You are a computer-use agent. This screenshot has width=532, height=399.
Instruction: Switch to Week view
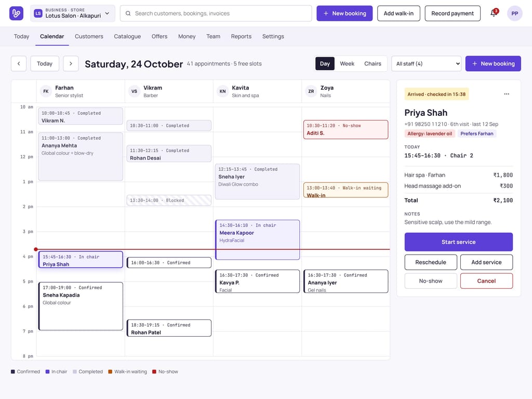pos(347,63)
